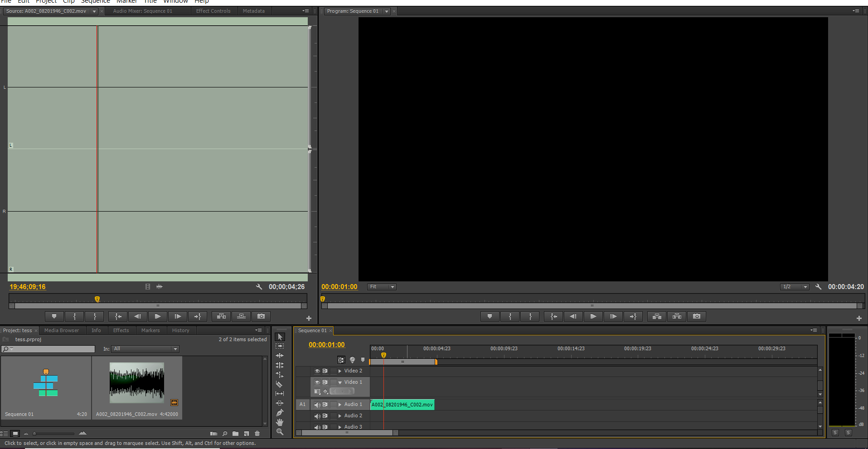Click Extract button in Program monitor

pyautogui.click(x=677, y=316)
